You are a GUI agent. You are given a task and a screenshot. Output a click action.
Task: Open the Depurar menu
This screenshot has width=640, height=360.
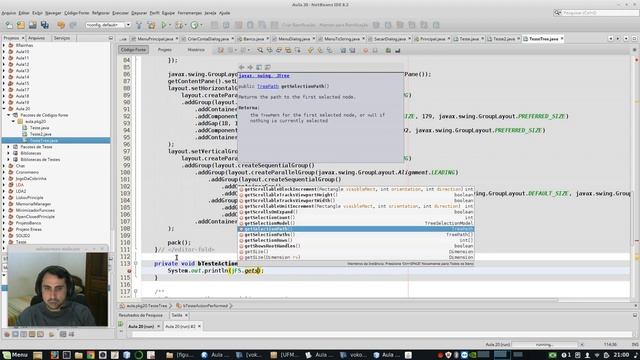pos(139,13)
